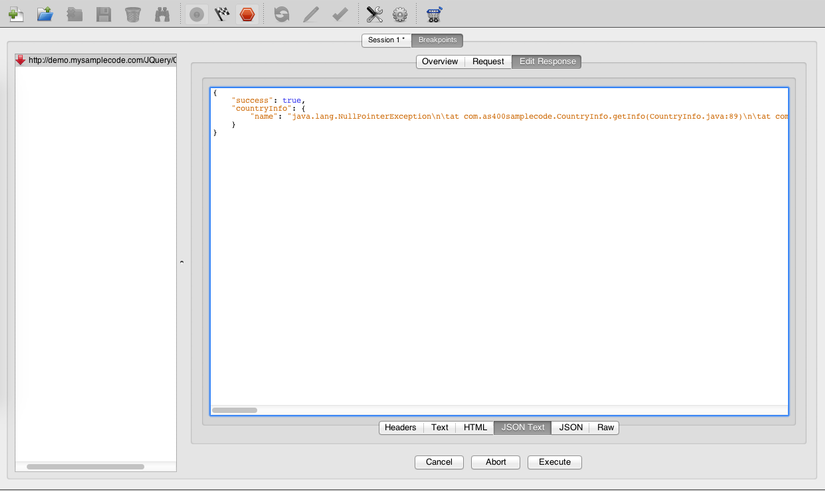Screen dimensions: 825x491
Task: Switch to the Session 1 tab
Action: 386,40
